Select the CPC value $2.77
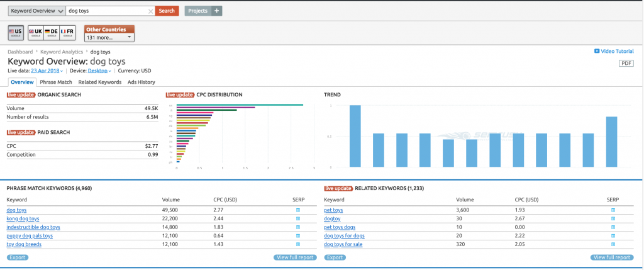The height and width of the screenshot is (270, 644). point(152,146)
